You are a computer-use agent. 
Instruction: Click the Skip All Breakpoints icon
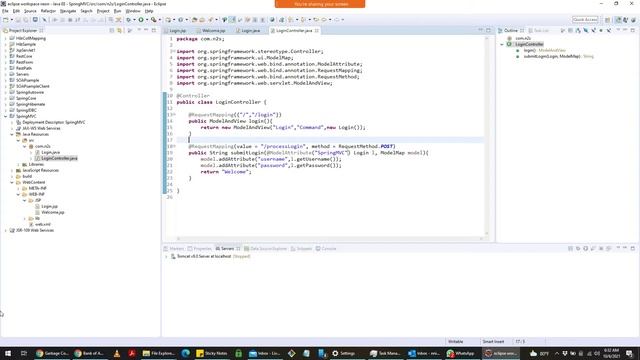[x=44, y=19]
